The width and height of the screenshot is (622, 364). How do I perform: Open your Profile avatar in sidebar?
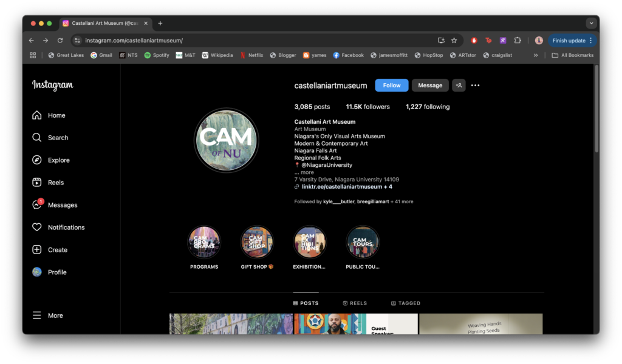point(37,272)
